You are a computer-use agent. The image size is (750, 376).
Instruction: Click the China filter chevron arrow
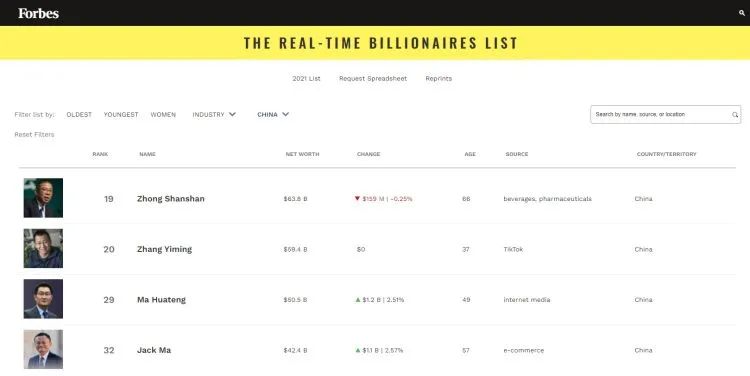click(286, 114)
